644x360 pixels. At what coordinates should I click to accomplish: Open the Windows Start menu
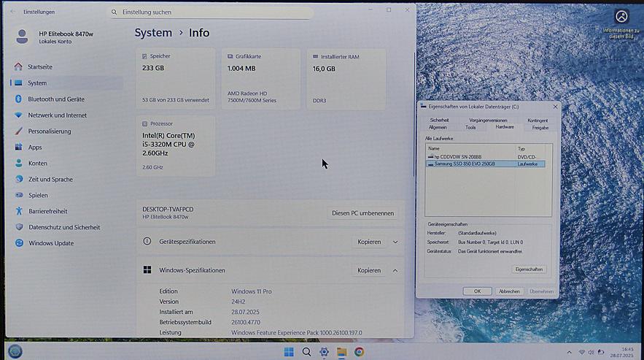pyautogui.click(x=289, y=352)
